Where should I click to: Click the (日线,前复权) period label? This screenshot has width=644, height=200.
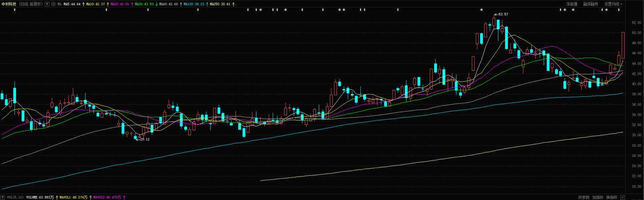coord(31,4)
